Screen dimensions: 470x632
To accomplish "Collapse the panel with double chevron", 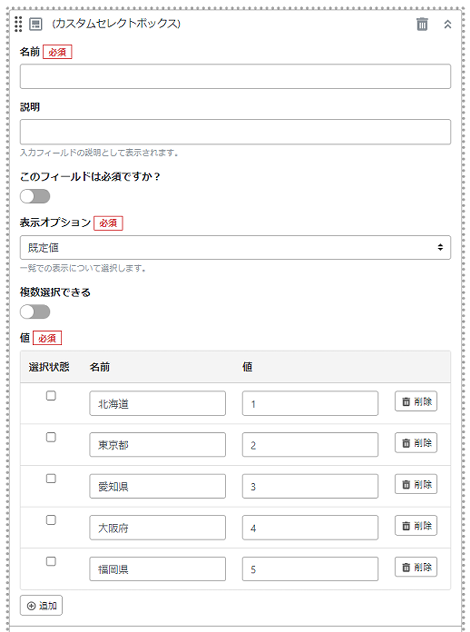I will tap(447, 24).
